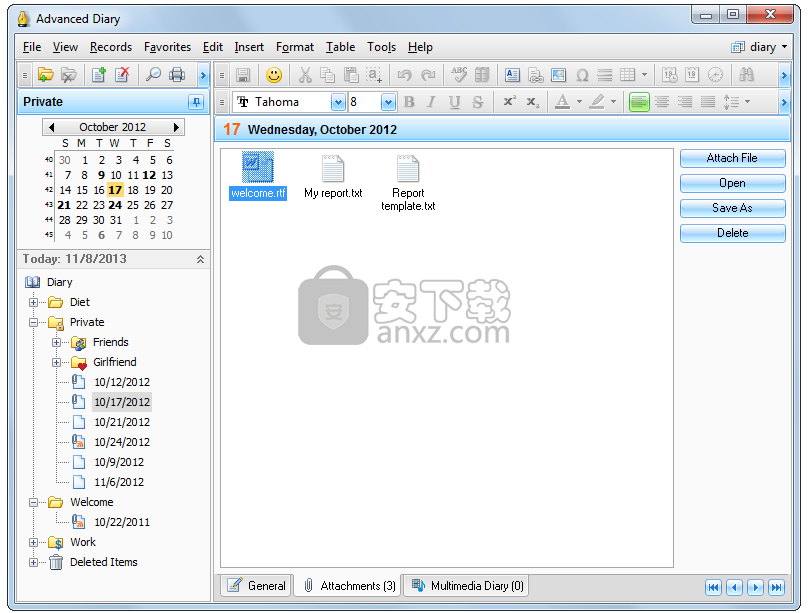Screen dimensions: 812x613
Task: Expand the Deleted Items node
Action: point(34,562)
